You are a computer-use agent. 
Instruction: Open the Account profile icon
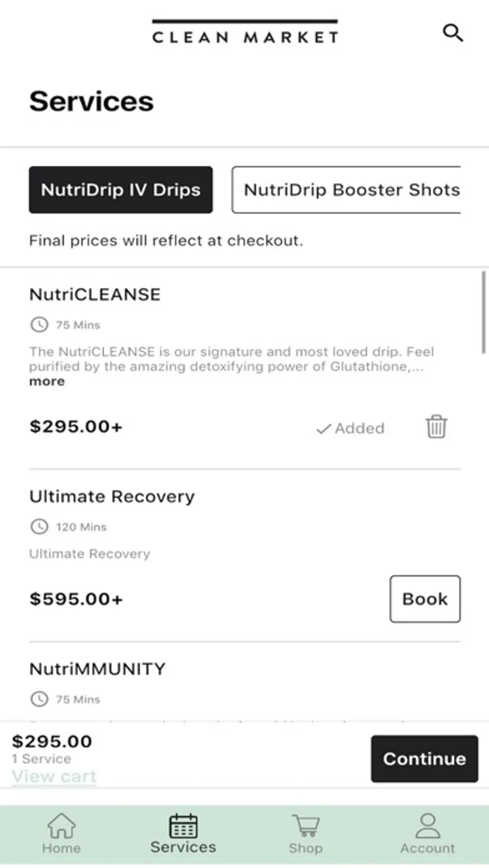pyautogui.click(x=428, y=826)
